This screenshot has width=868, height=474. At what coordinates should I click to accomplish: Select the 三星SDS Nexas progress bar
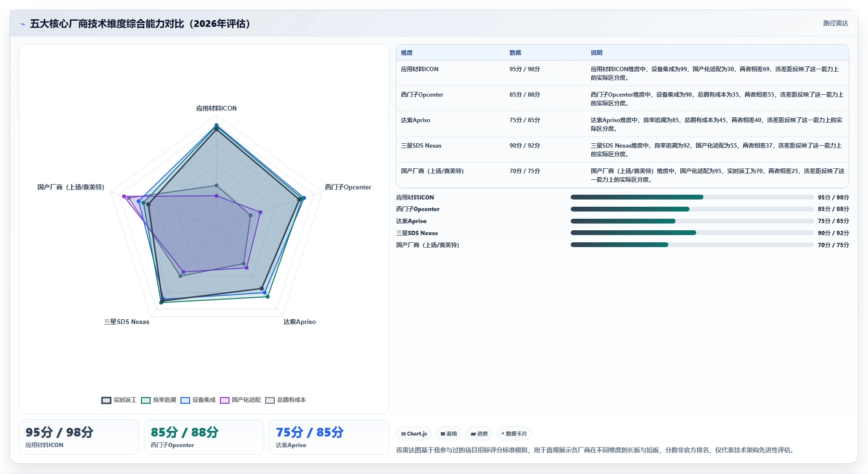pos(692,233)
